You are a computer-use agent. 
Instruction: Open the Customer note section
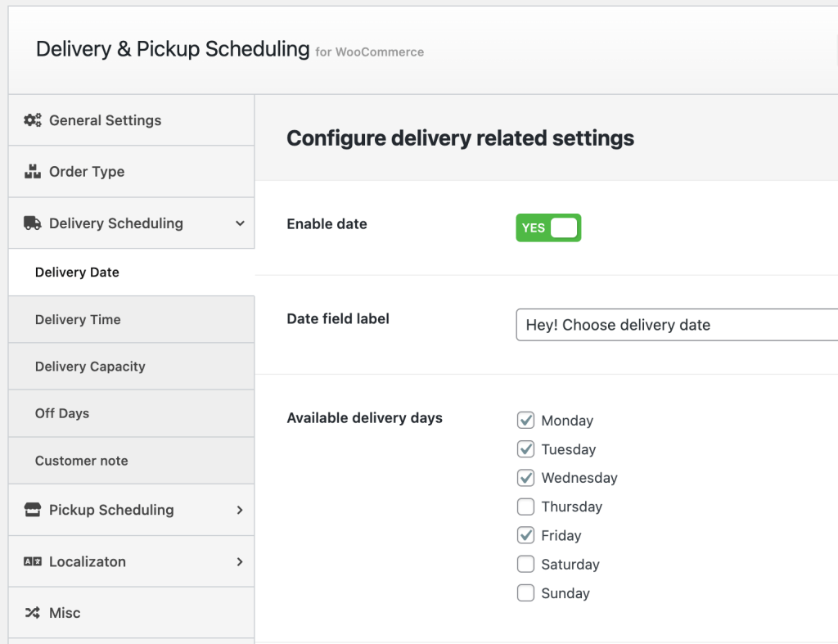pyautogui.click(x=81, y=461)
